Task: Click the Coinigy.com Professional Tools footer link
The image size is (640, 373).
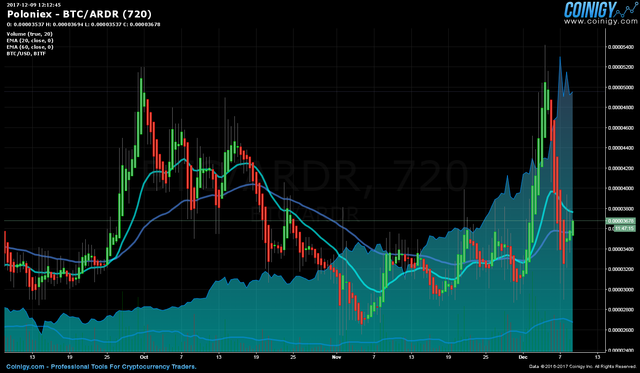Action: 101,367
